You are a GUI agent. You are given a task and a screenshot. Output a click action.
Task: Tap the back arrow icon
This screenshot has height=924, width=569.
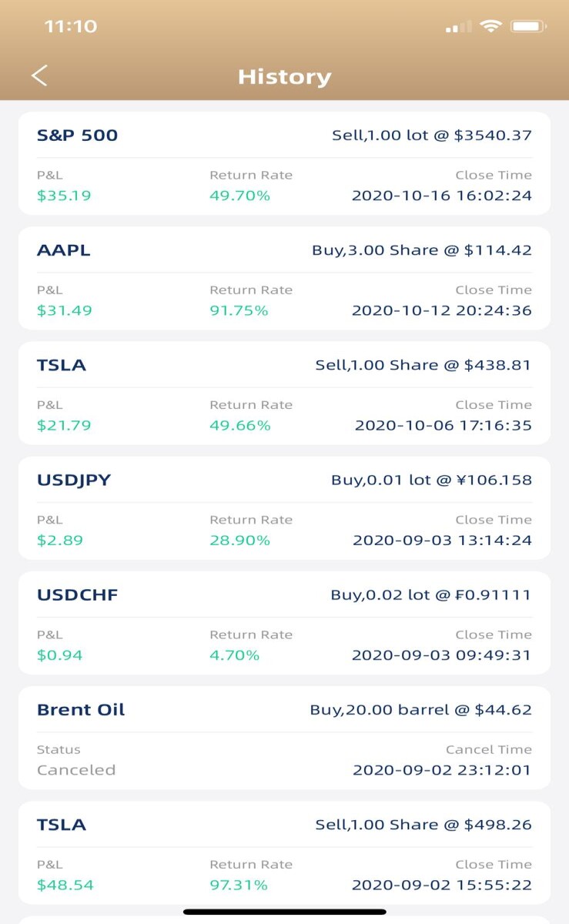(x=39, y=75)
